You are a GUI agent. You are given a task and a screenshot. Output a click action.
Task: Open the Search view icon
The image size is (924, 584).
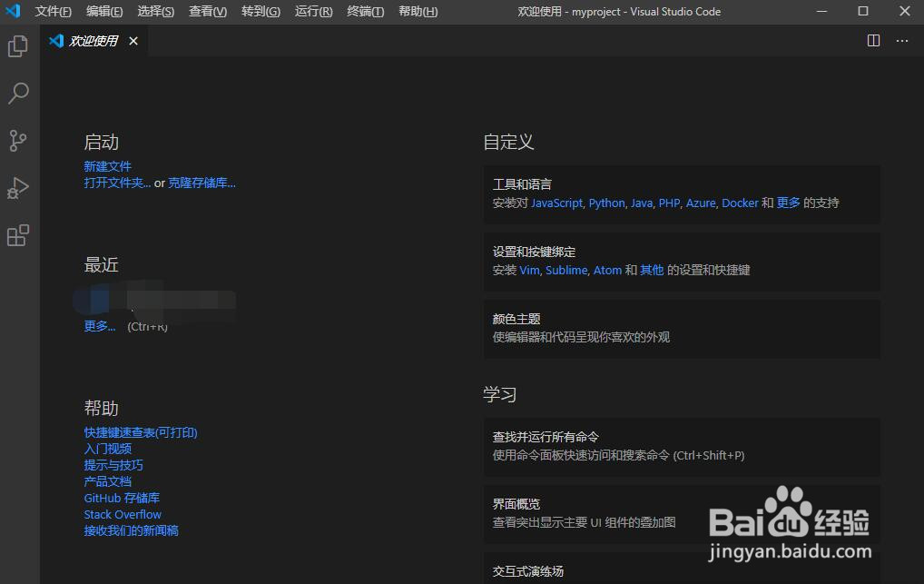[18, 94]
